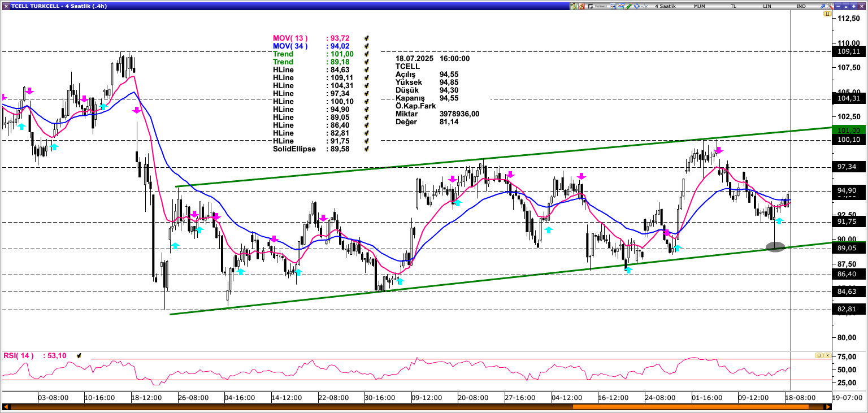
Task: Click the leftmost colorful symbol icon in toolbar
Action: coord(573,6)
